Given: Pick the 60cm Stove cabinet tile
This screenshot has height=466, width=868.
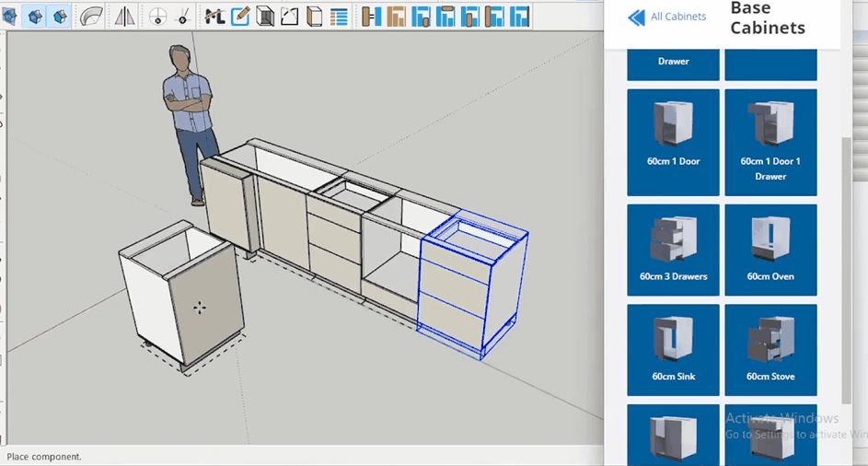Looking at the screenshot, I should point(770,350).
